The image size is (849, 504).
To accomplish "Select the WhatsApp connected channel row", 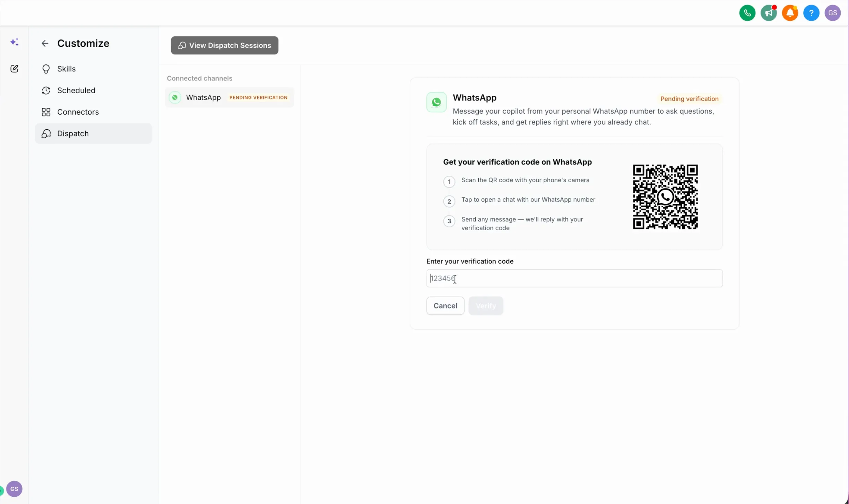I will click(229, 97).
